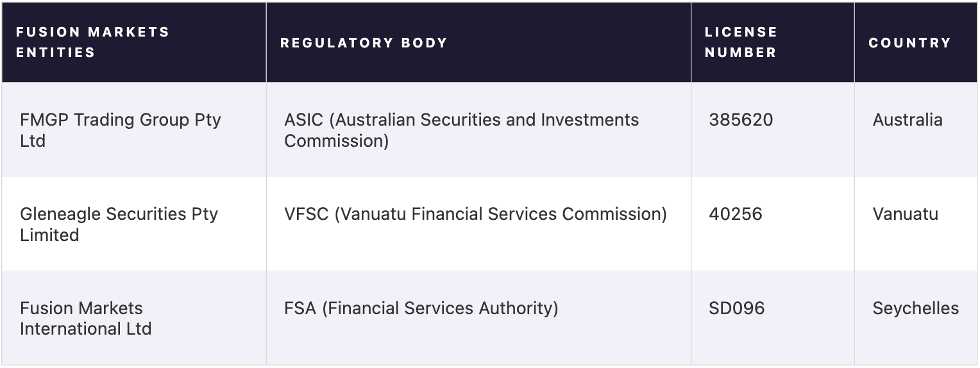Click license number 40256
The width and height of the screenshot is (980, 368).
click(x=736, y=214)
